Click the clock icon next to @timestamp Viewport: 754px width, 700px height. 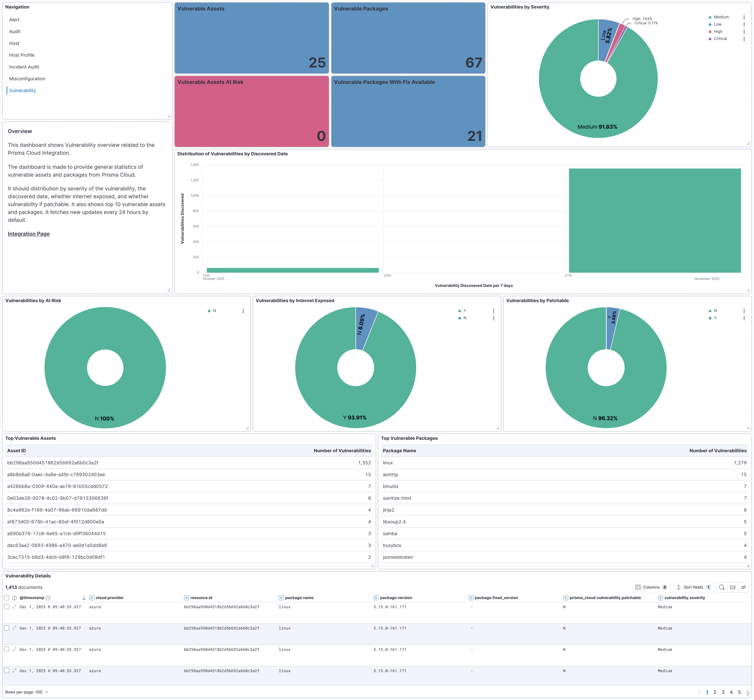click(x=48, y=598)
